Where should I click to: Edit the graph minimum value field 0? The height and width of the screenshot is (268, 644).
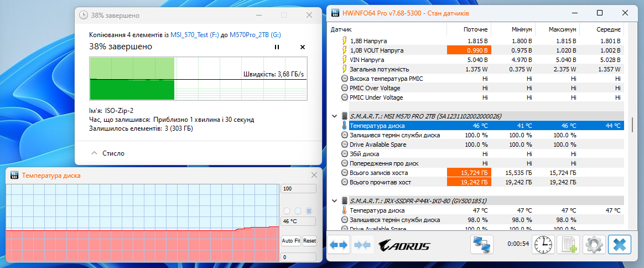[x=298, y=257]
